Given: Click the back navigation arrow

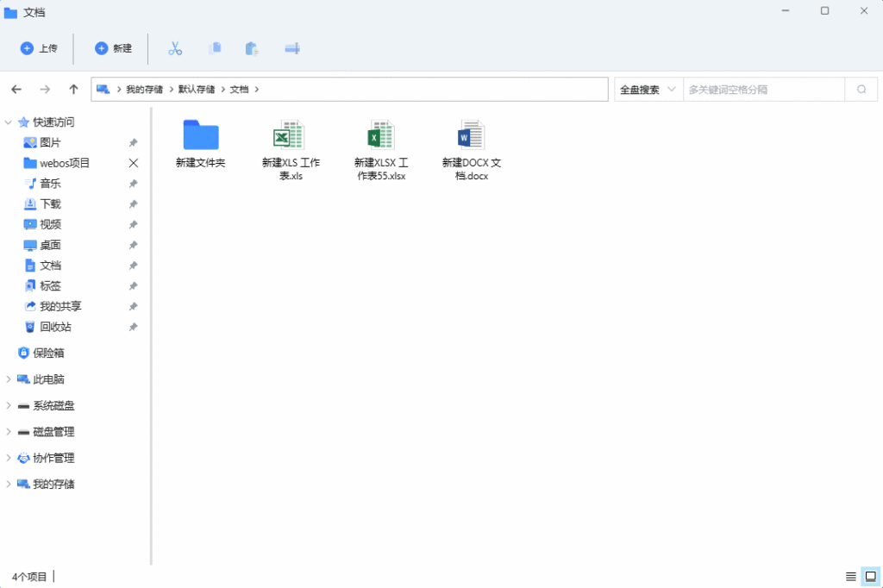Looking at the screenshot, I should [x=16, y=90].
